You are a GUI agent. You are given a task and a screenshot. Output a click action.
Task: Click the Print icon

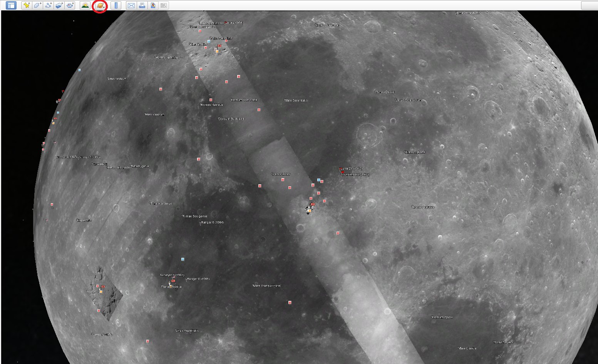[x=142, y=5]
